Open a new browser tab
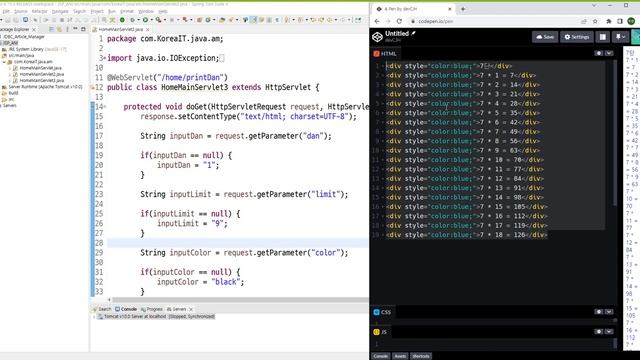Viewport: 640px width, 360px height. tap(463, 9)
